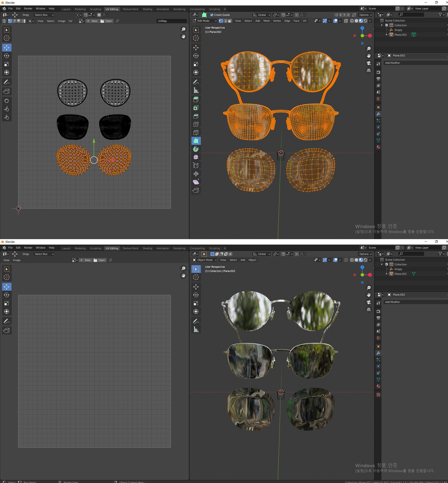
Task: Toggle Create Quads checkbox in top window
Action: tap(212, 15)
